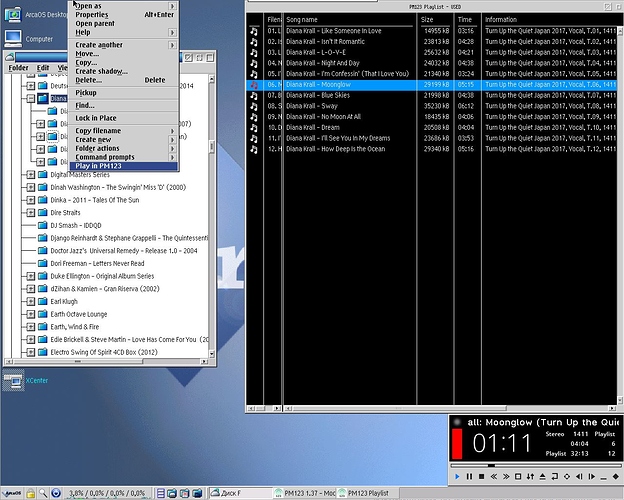Choose Open parent in the context menu
The image size is (624, 500).
(123, 23)
